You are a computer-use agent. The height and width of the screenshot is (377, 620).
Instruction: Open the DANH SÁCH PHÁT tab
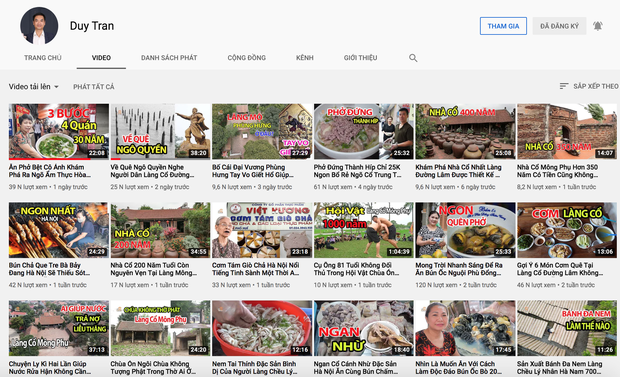pyautogui.click(x=169, y=58)
